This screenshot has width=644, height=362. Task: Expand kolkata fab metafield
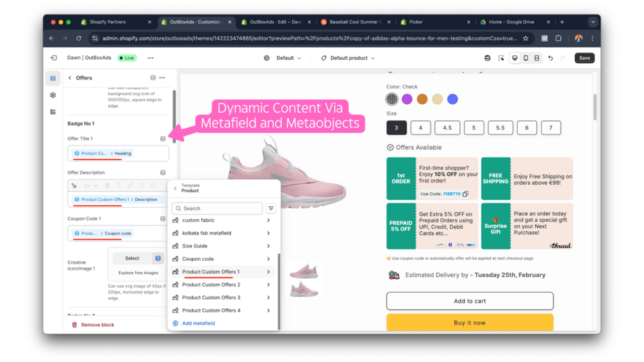click(222, 233)
